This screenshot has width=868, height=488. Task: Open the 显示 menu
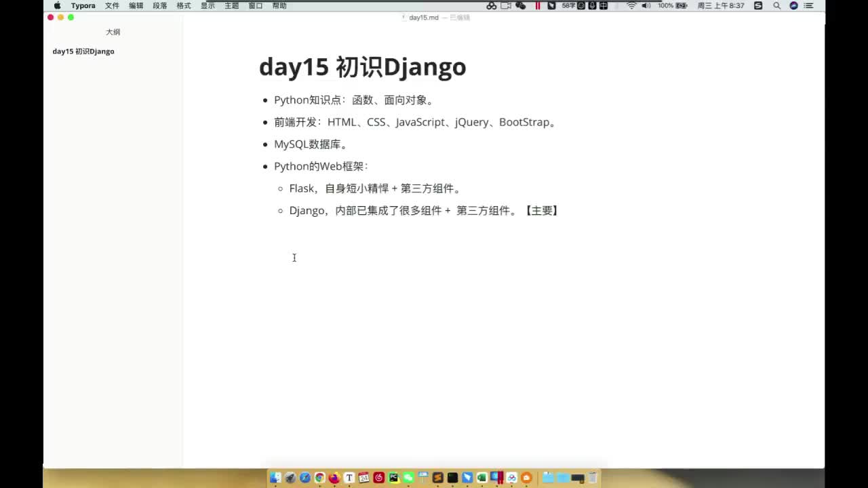(x=208, y=5)
